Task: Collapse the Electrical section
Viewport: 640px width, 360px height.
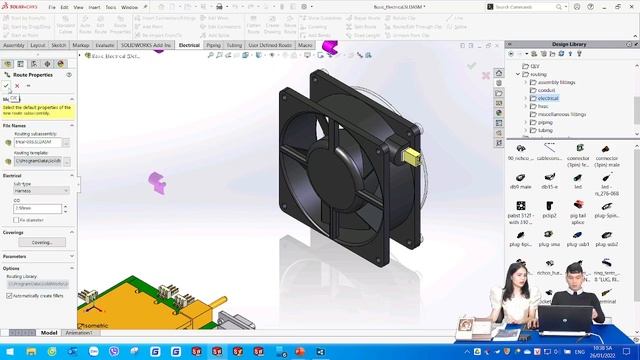Action: 72,176
